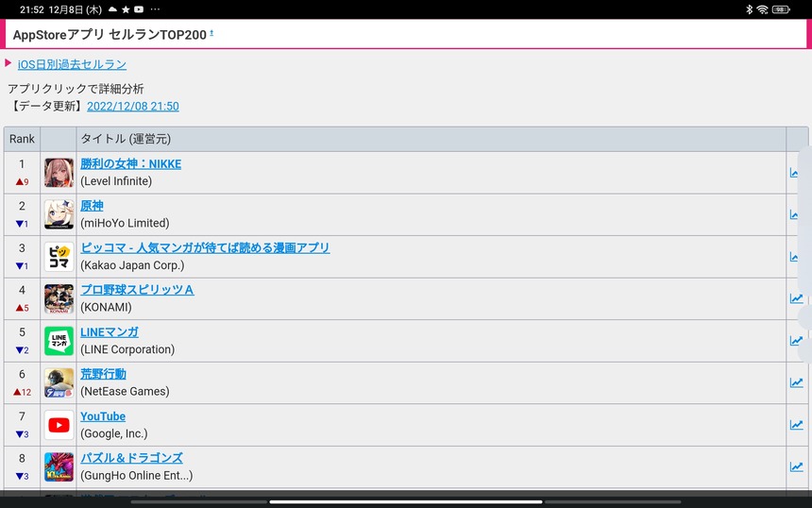Tap the red YouTube app icon

tap(59, 425)
